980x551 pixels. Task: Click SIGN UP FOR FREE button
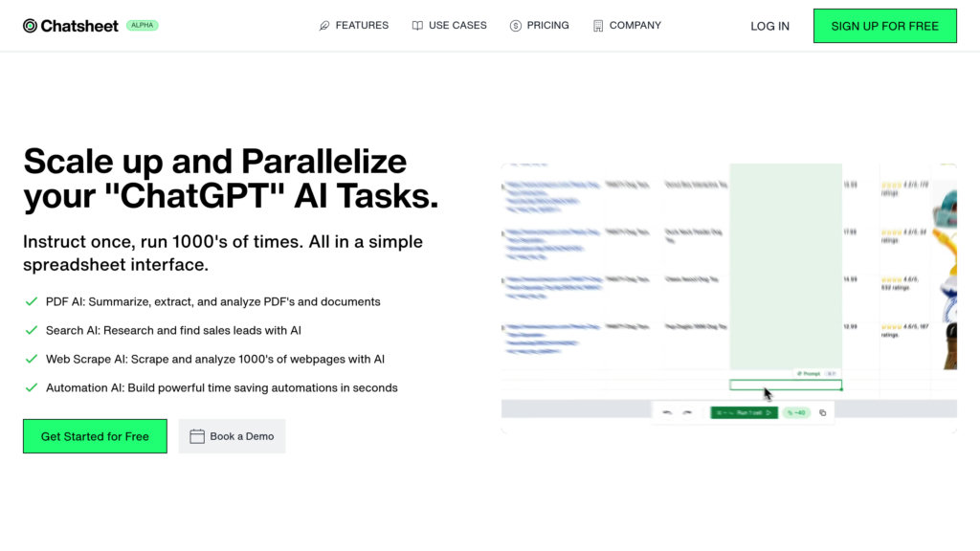(884, 25)
